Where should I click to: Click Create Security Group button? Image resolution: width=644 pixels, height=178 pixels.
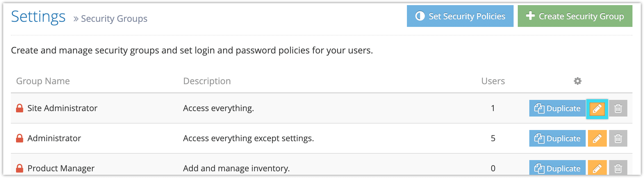pyautogui.click(x=575, y=16)
